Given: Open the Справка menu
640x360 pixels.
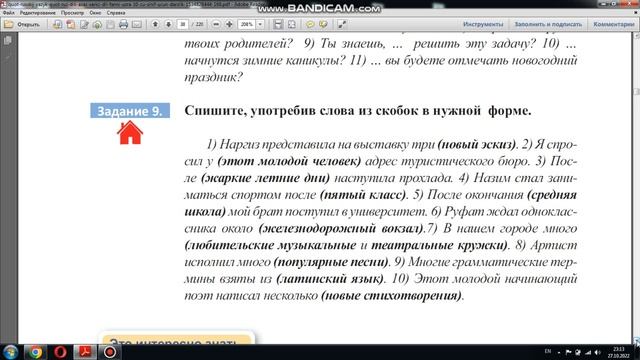Looking at the screenshot, I should click(116, 13).
